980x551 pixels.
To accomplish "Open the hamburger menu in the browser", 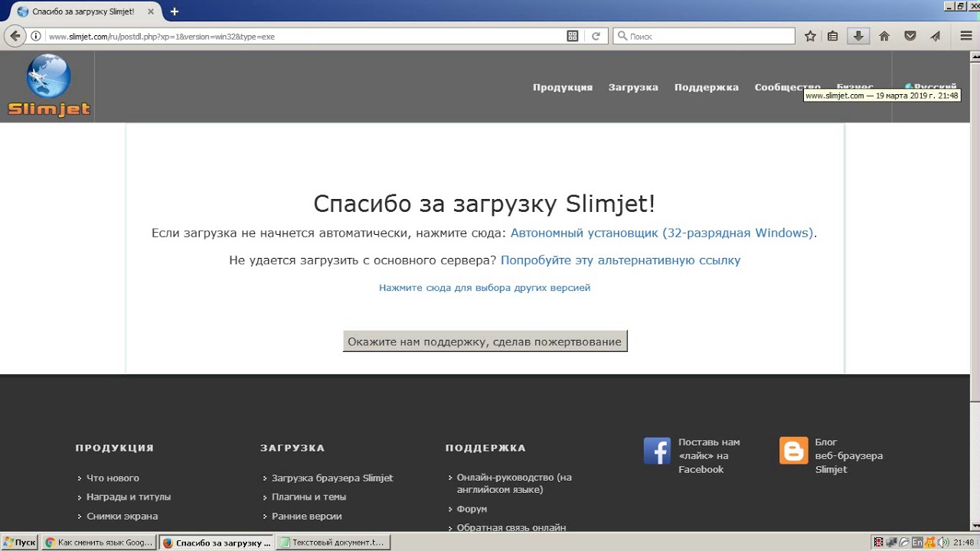I will point(966,36).
